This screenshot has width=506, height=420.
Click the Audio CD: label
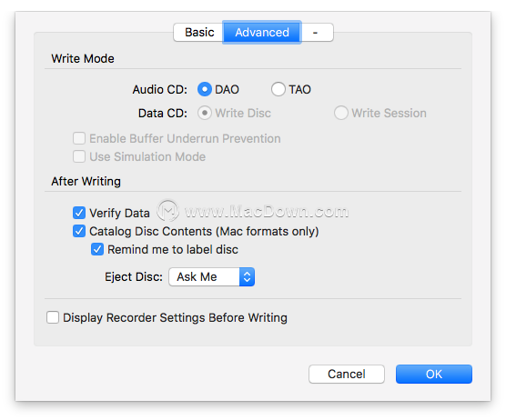click(x=160, y=89)
